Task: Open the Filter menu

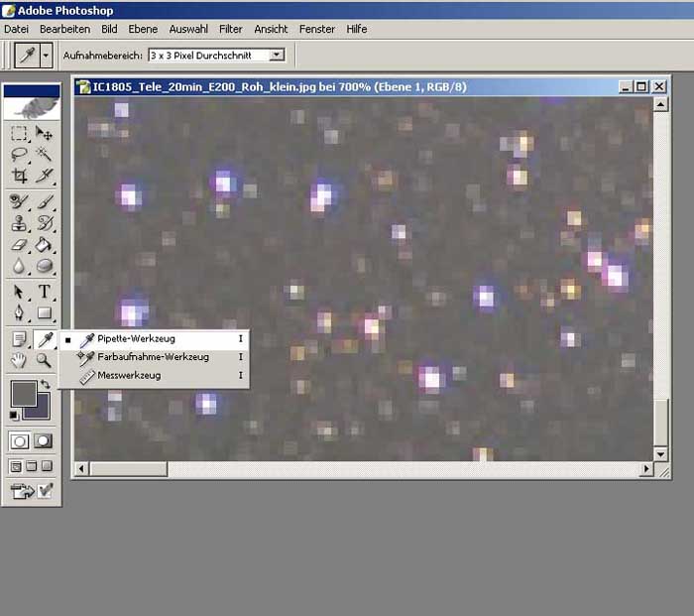Action: 230,29
